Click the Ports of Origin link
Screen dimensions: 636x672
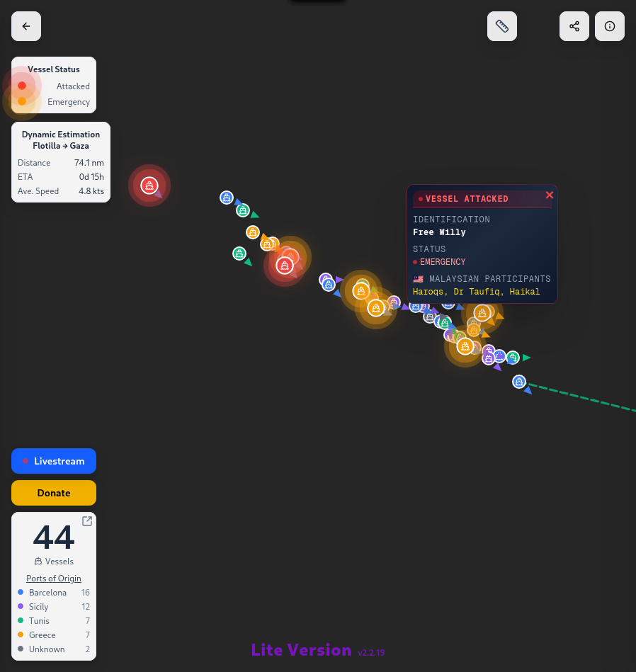[54, 579]
